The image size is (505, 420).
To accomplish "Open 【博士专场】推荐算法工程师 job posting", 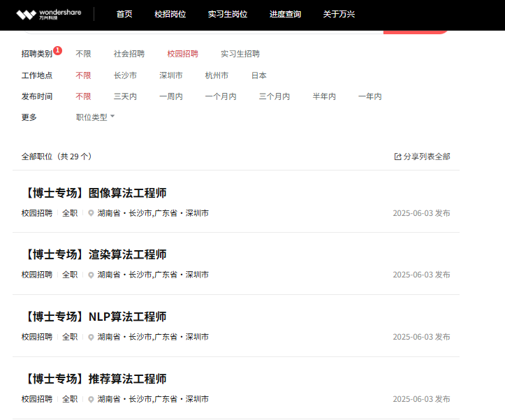I will coord(95,379).
